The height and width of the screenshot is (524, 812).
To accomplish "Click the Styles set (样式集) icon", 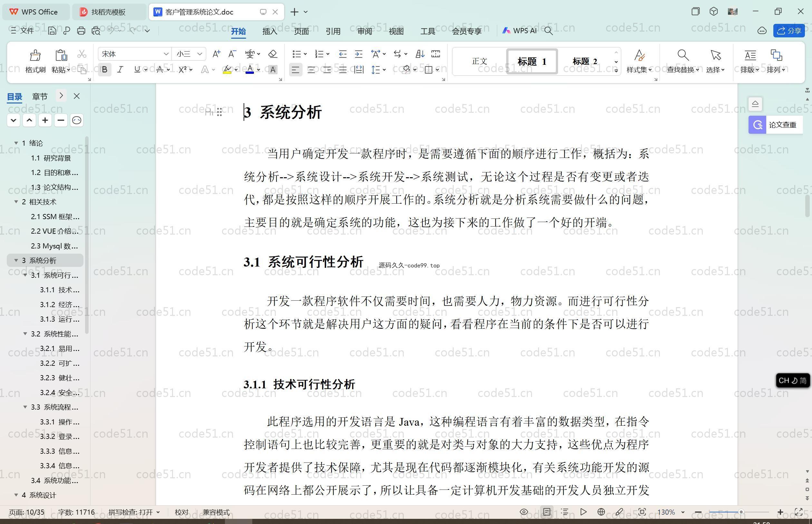I will coord(639,55).
